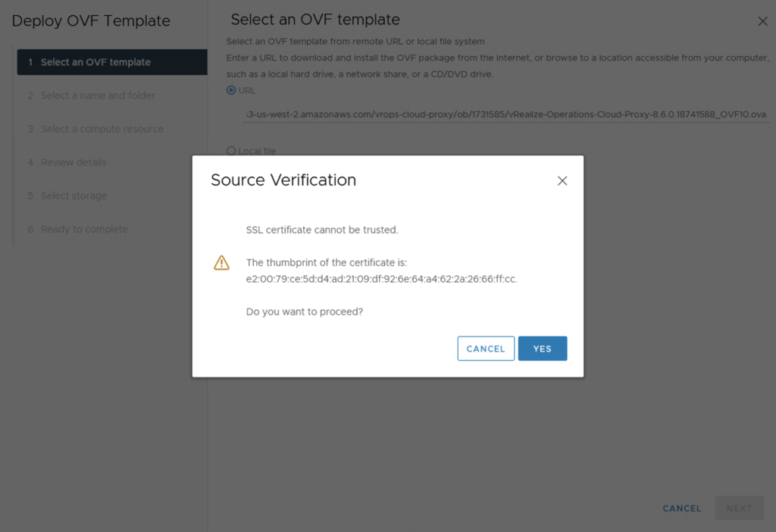Image resolution: width=776 pixels, height=532 pixels.
Task: Go to step 4 Review details
Action: pos(74,162)
